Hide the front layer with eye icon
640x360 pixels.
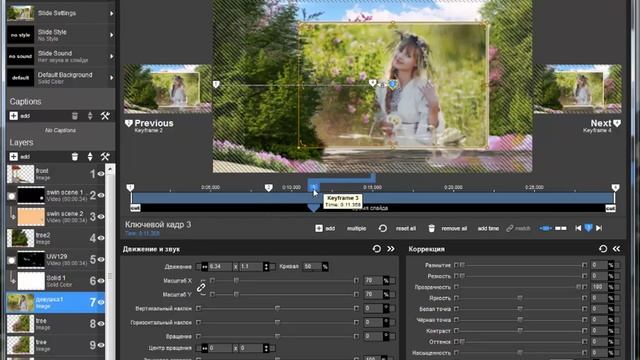point(101,174)
